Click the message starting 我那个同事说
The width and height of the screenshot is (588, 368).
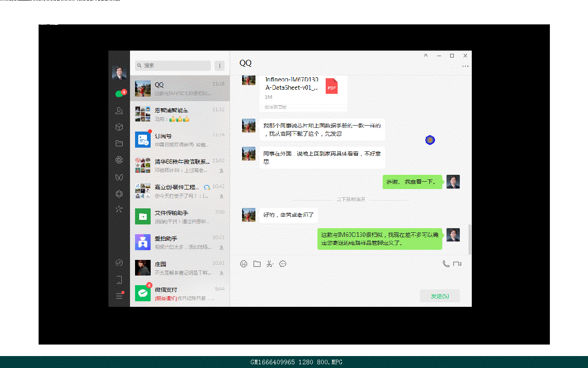(322, 130)
